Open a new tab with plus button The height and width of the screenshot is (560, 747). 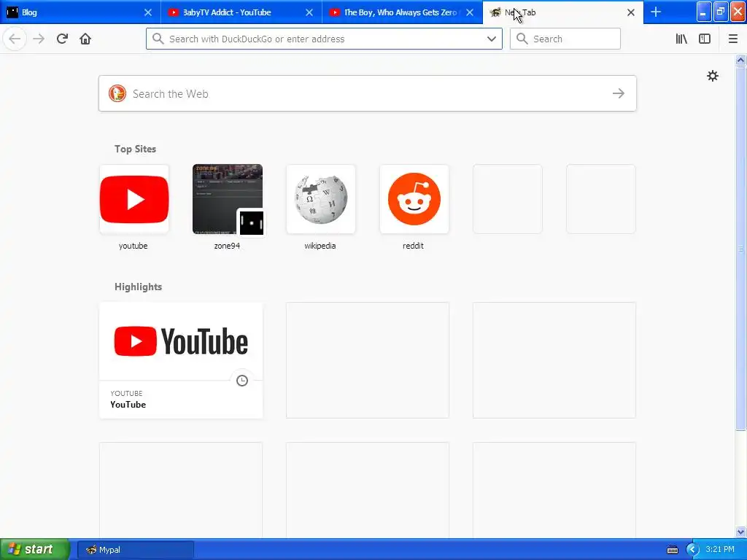656,12
